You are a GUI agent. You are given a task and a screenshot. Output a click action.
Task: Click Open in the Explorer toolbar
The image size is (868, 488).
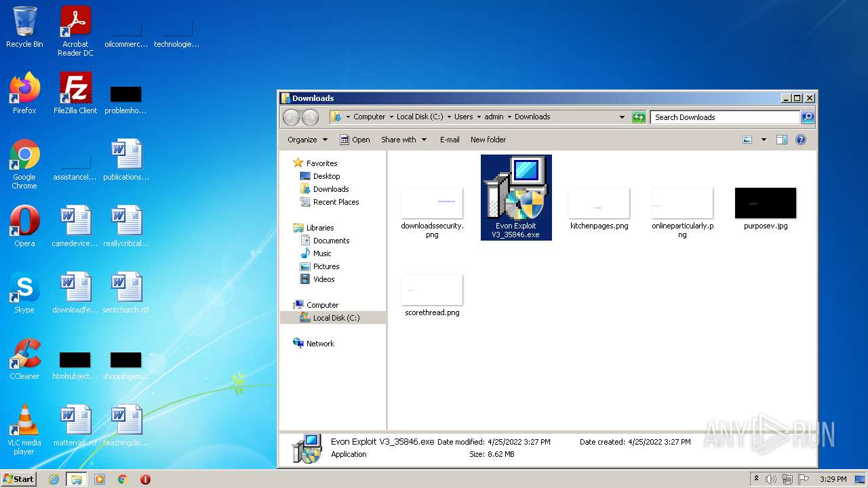tap(355, 140)
